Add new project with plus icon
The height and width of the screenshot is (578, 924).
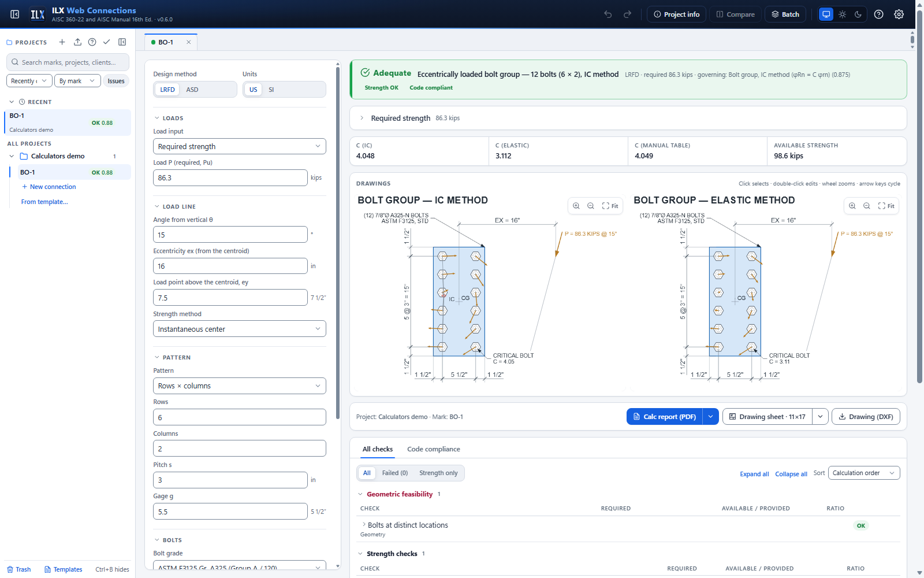pos(62,42)
